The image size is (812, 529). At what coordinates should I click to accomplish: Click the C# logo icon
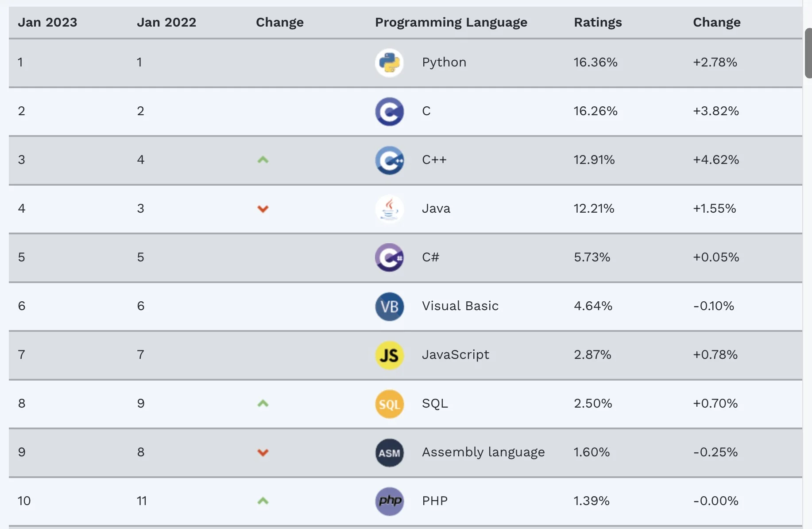tap(389, 257)
